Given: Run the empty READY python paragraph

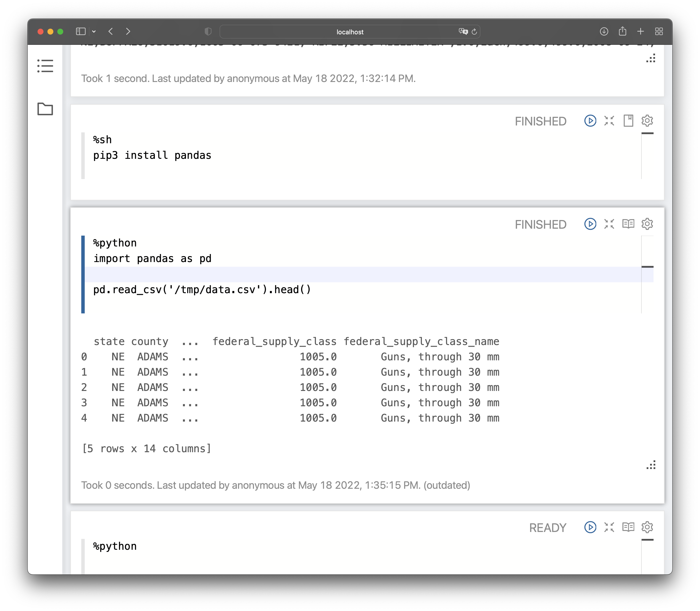Looking at the screenshot, I should (590, 527).
